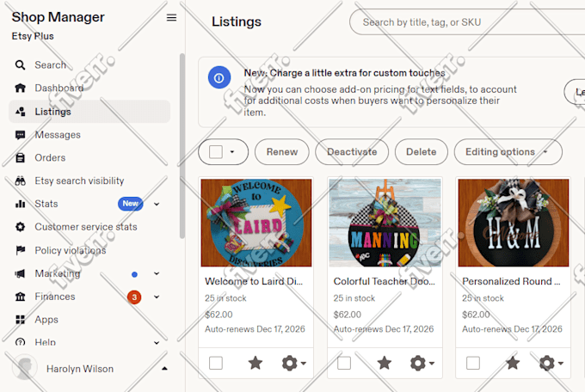Click the New: Charge a little extra banner heading

point(344,73)
